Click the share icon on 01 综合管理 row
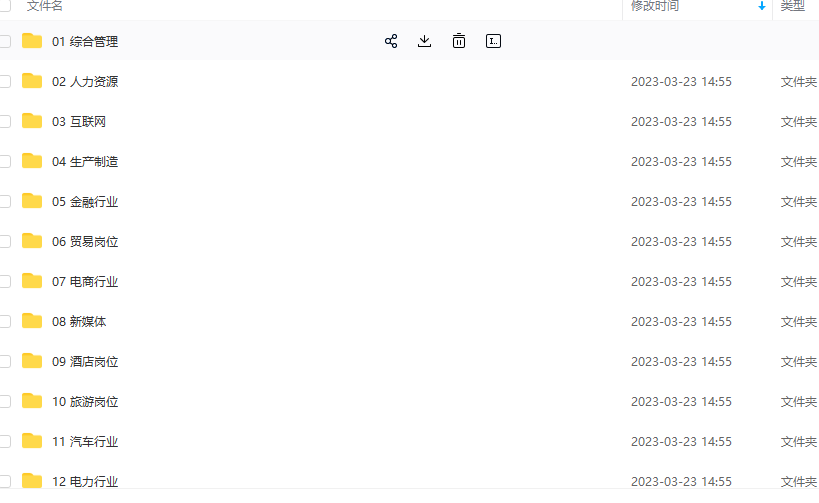This screenshot has width=819, height=503. (x=391, y=41)
